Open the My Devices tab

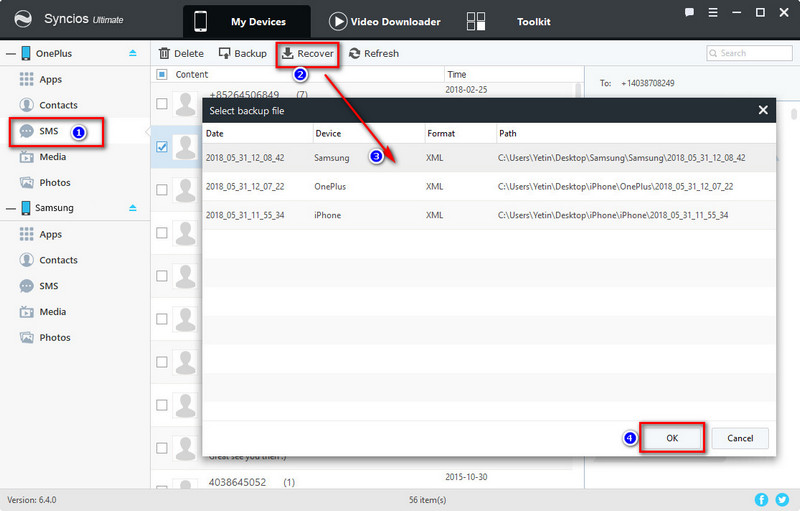pyautogui.click(x=246, y=21)
